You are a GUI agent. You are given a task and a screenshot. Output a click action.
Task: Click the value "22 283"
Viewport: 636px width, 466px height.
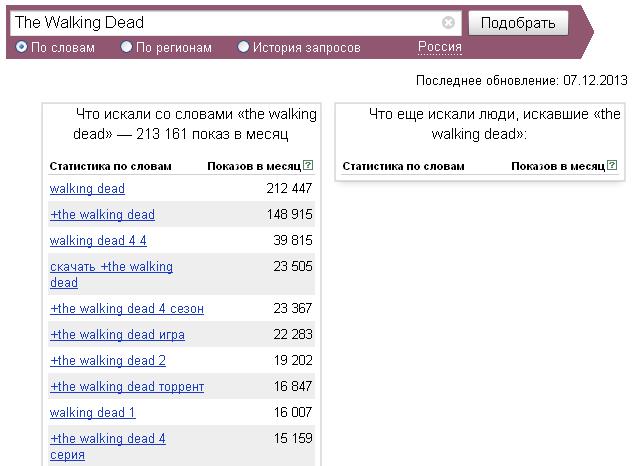[x=293, y=335]
